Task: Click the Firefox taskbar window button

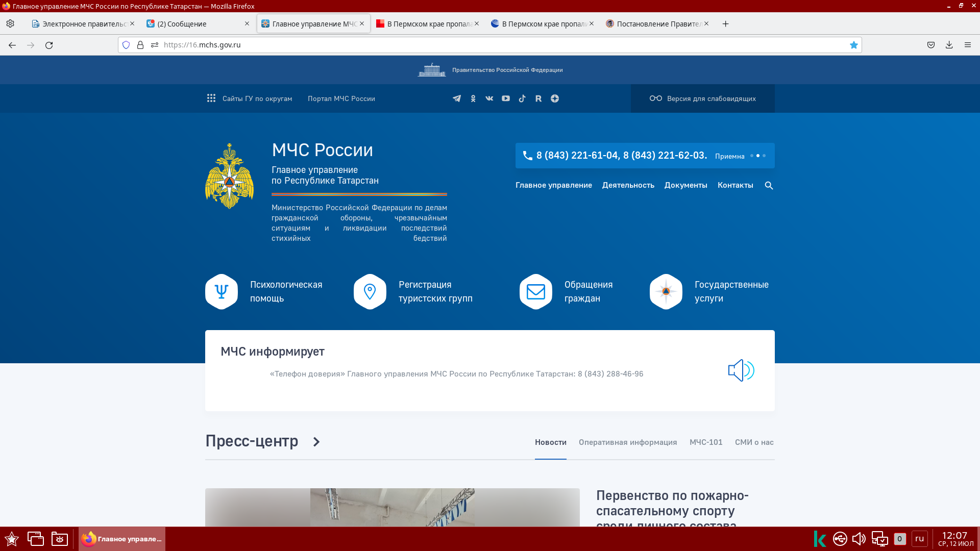Action: [122, 539]
